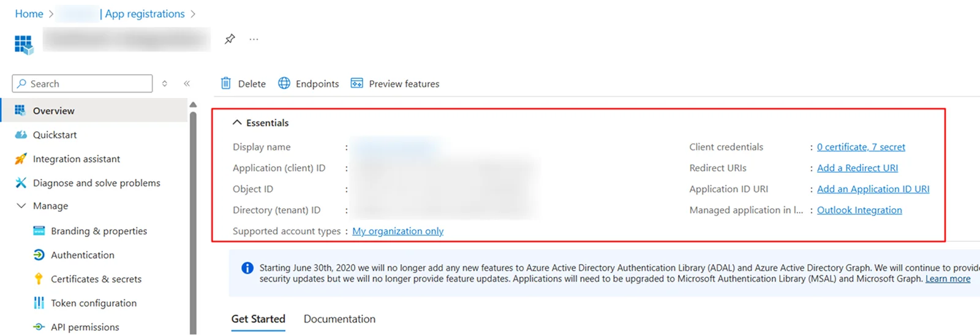Screen dimensions: 980x335
Task: Click the Managed application in l... label
Action: (x=746, y=210)
